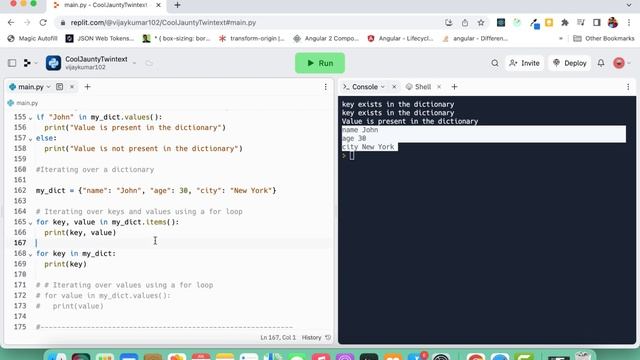Image resolution: width=640 pixels, height=360 pixels.
Task: Open transform-origin bookmark
Action: [x=252, y=38]
